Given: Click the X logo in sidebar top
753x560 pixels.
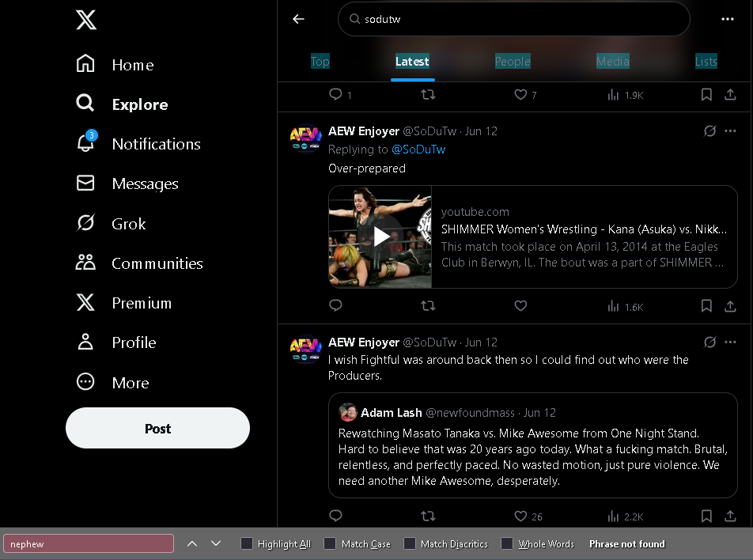Looking at the screenshot, I should click(86, 20).
